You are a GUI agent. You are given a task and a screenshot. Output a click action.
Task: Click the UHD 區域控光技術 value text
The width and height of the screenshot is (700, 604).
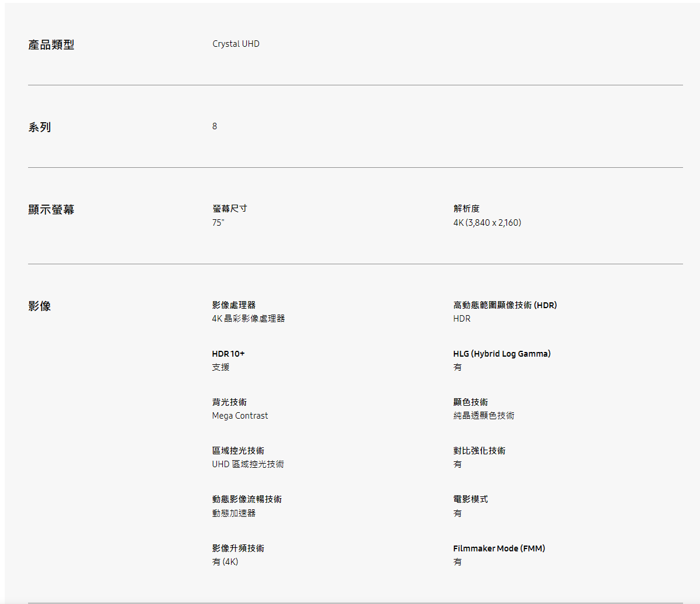coord(248,464)
